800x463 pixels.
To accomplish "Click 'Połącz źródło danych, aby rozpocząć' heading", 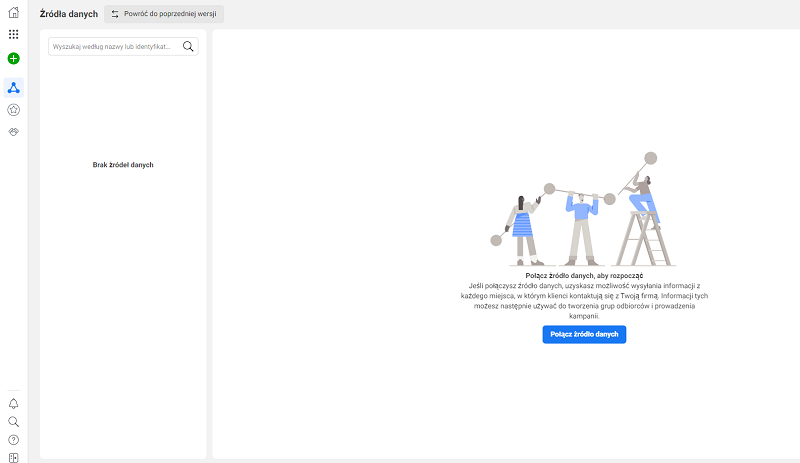I will click(x=584, y=275).
